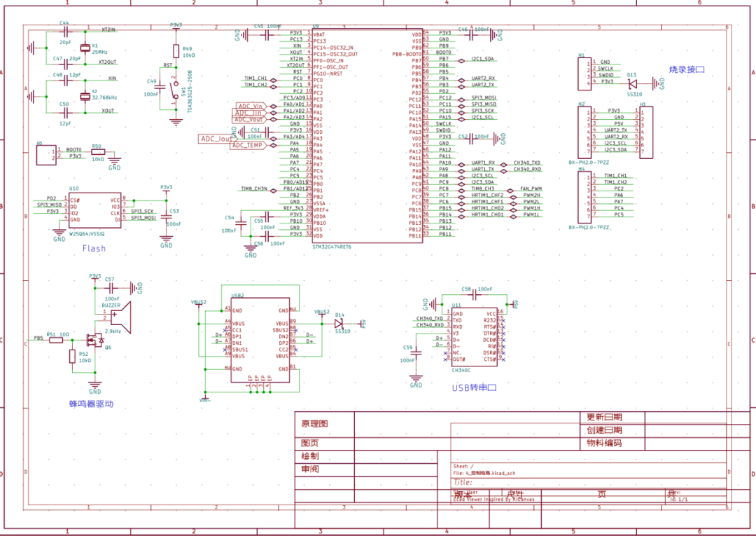Click diode D13 near programming header

click(x=633, y=83)
